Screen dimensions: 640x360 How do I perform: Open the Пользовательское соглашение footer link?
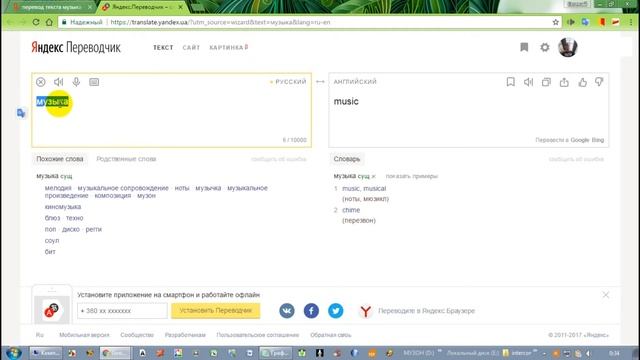[258, 335]
